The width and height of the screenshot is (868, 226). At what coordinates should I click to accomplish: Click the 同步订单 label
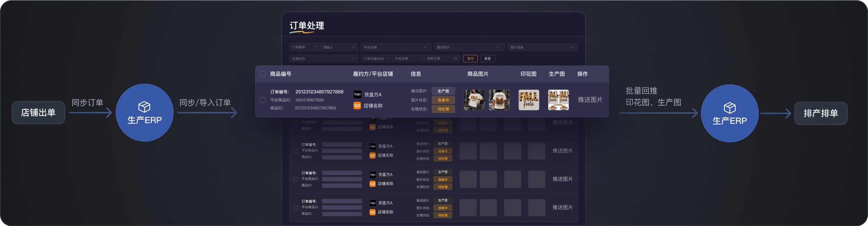[88, 102]
